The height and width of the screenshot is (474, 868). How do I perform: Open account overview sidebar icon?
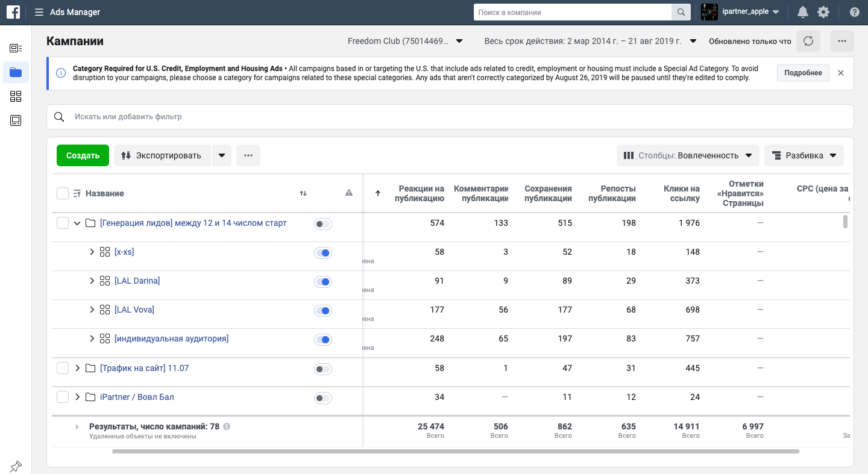16,48
